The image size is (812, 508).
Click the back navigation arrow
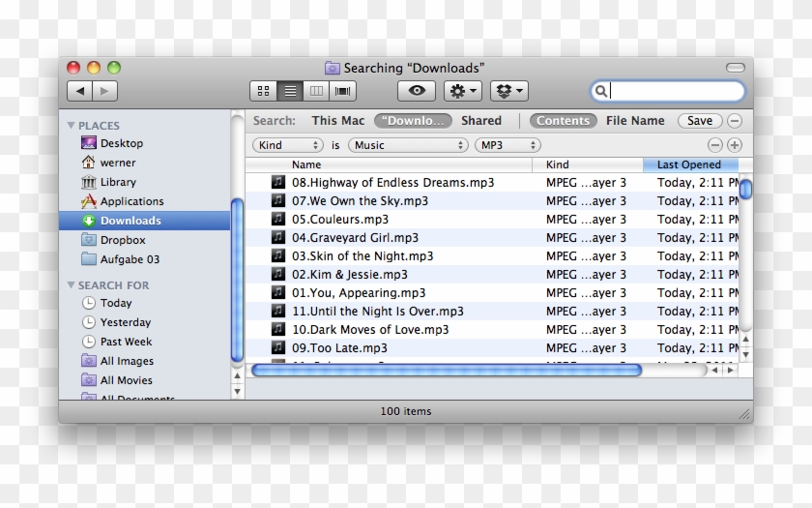pyautogui.click(x=79, y=91)
